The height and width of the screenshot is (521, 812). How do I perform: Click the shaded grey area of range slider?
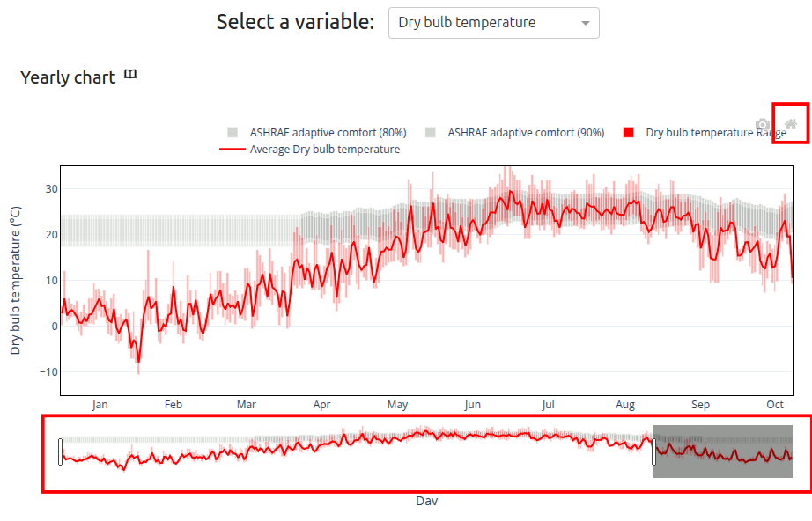tap(722, 451)
